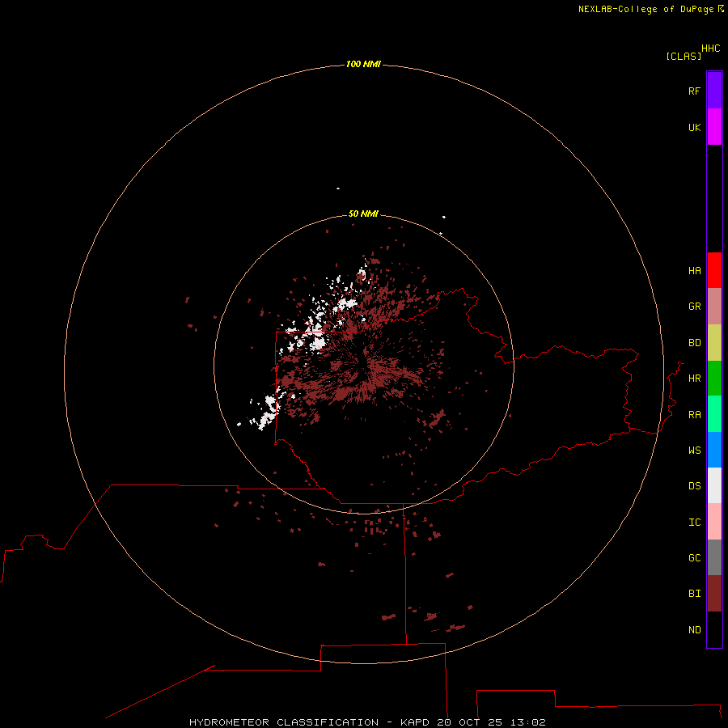The width and height of the screenshot is (728, 728).
Task: Click the IC legend label
Action: pyautogui.click(x=694, y=523)
